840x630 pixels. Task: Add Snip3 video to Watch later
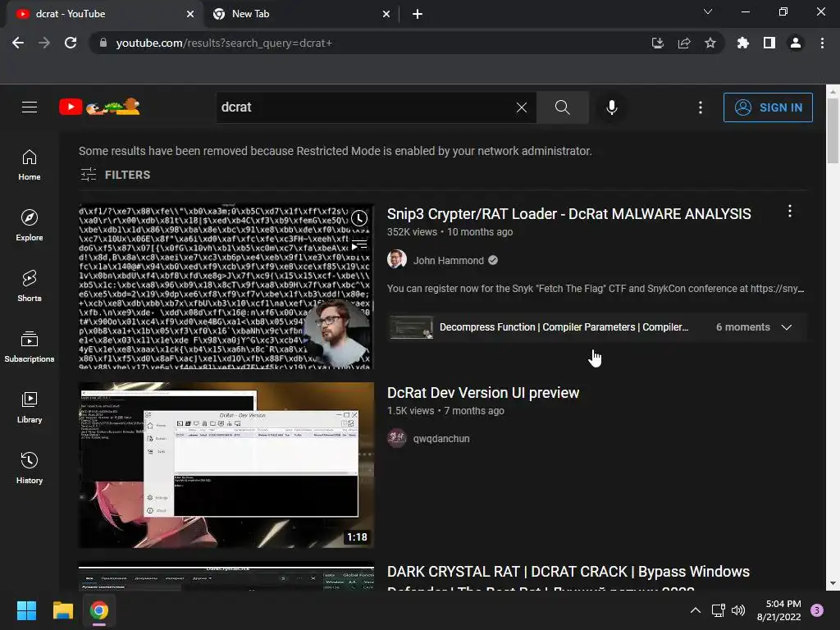(x=359, y=218)
